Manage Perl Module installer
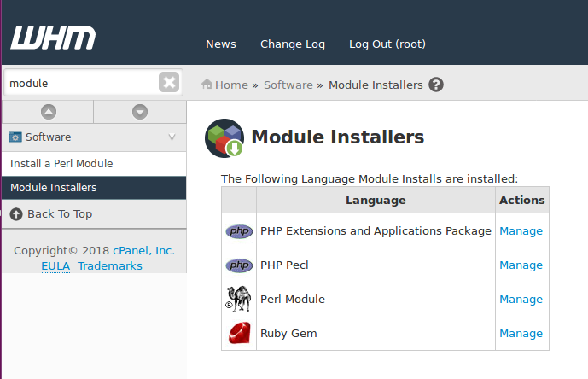 tap(521, 300)
